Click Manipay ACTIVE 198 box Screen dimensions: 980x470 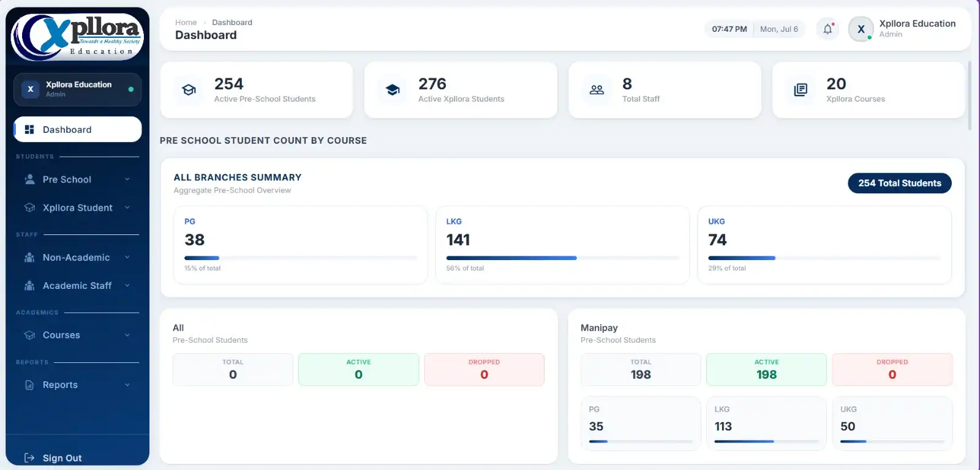[x=766, y=370]
